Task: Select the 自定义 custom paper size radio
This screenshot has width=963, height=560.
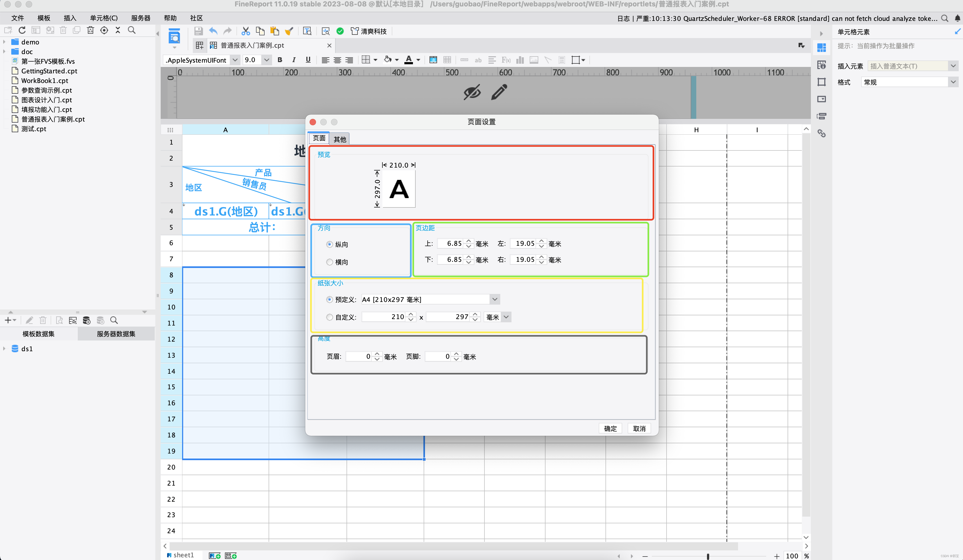Action: pos(329,317)
